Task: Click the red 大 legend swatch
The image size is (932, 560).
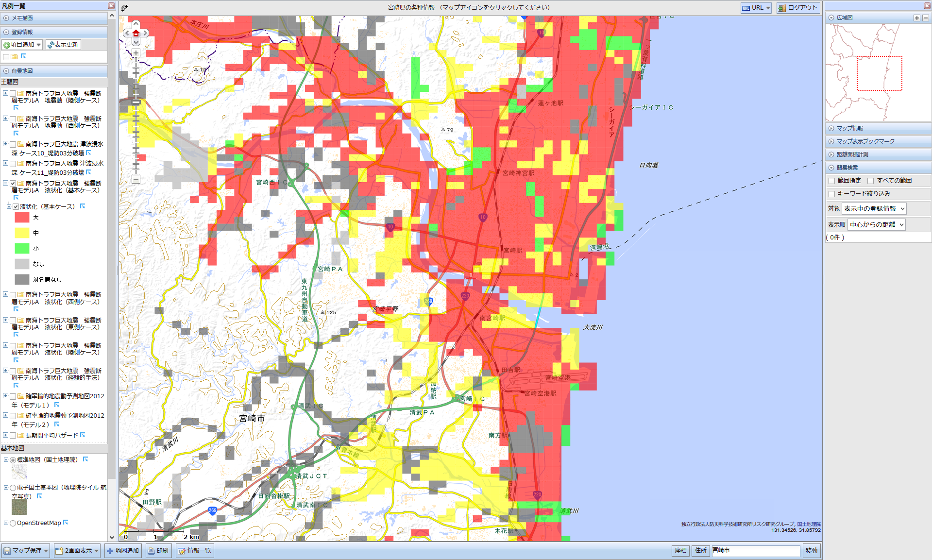Action: (x=22, y=218)
